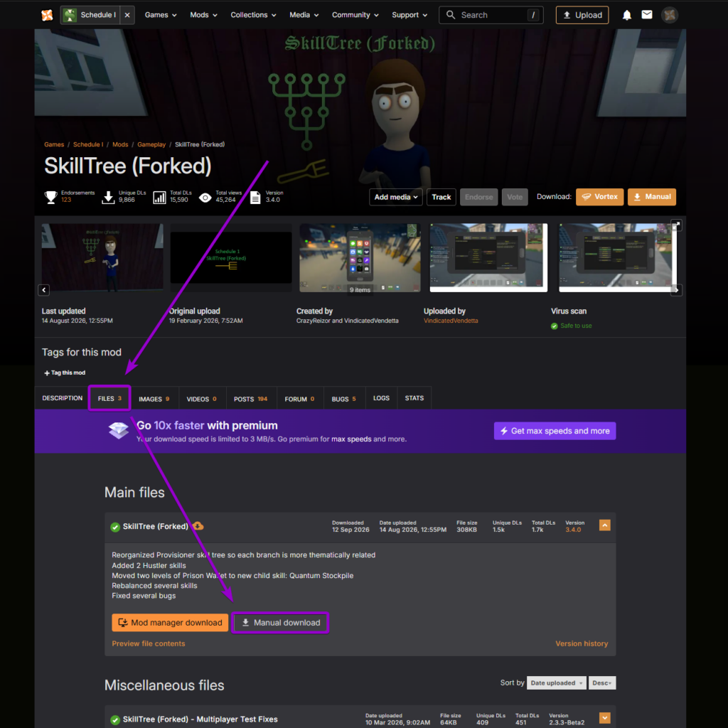Image resolution: width=728 pixels, height=728 pixels.
Task: Open the Add media dropdown
Action: click(395, 197)
